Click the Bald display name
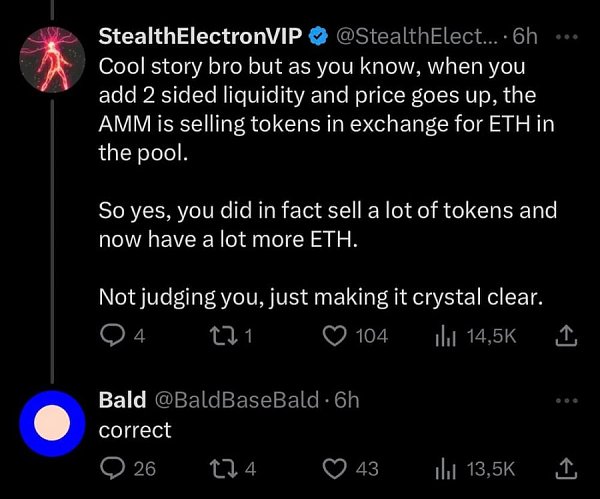Screen dimensions: 600x499 click(121, 400)
